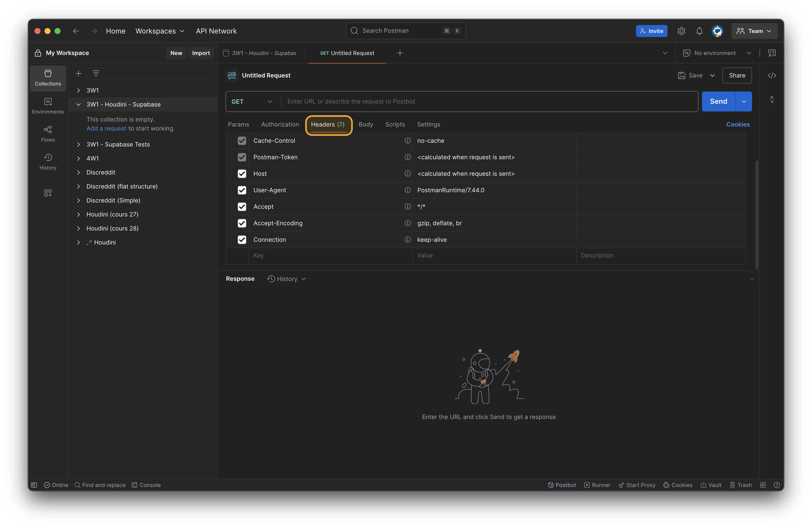
Task: Uncheck the Accept header checkbox
Action: pyautogui.click(x=242, y=206)
